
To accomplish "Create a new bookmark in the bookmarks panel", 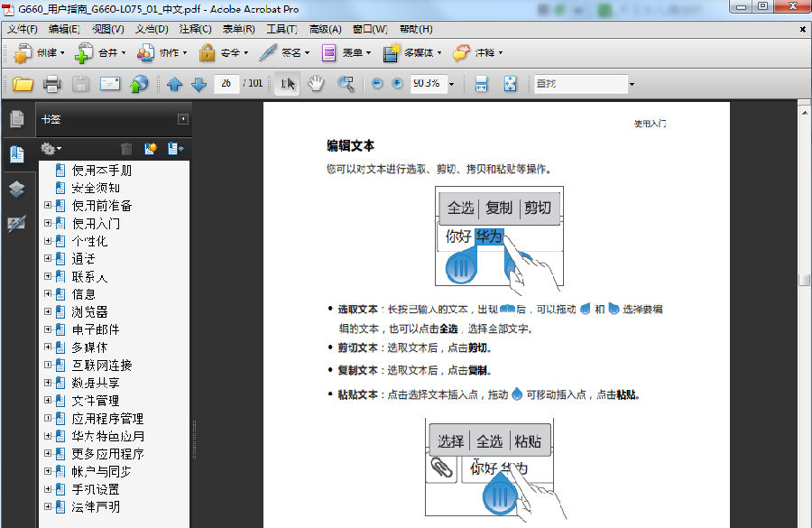I will point(151,148).
